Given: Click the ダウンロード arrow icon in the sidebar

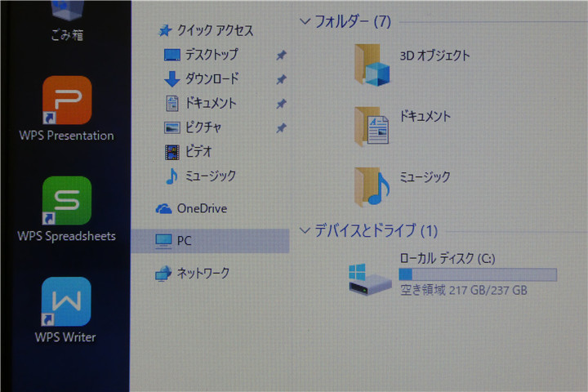Looking at the screenshot, I should [172, 78].
